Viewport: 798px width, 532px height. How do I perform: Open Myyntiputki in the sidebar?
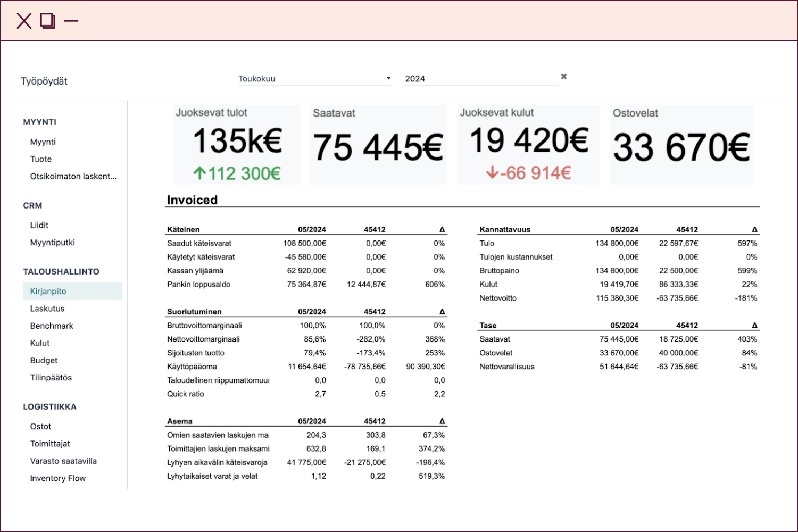click(x=53, y=243)
